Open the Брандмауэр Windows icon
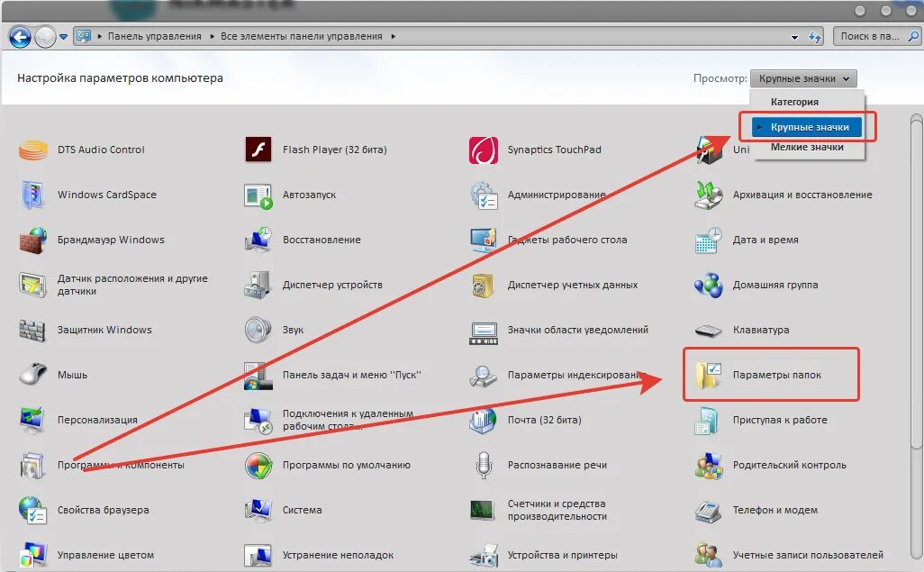 [x=33, y=240]
